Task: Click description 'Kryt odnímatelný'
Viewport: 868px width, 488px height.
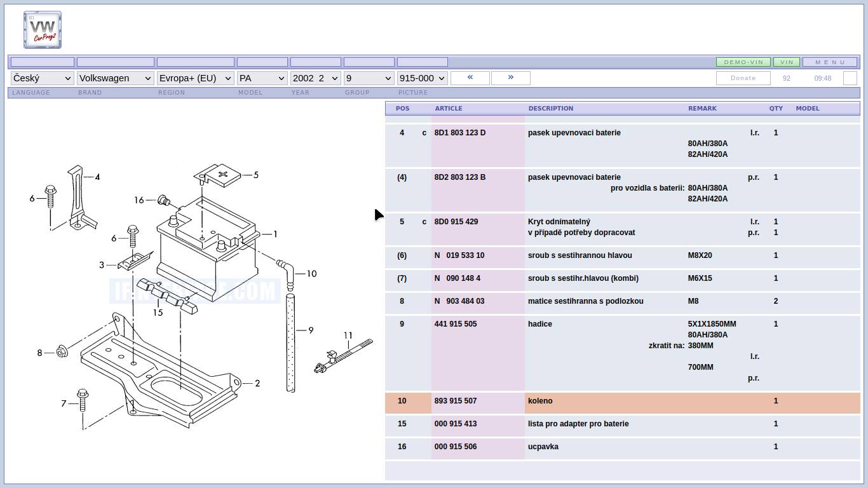Action: coord(559,222)
